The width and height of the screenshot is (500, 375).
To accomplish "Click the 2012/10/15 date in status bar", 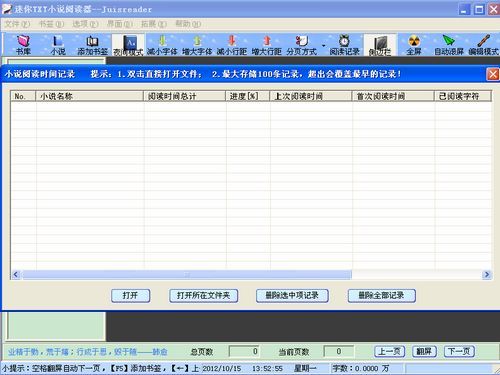I will coord(222,368).
